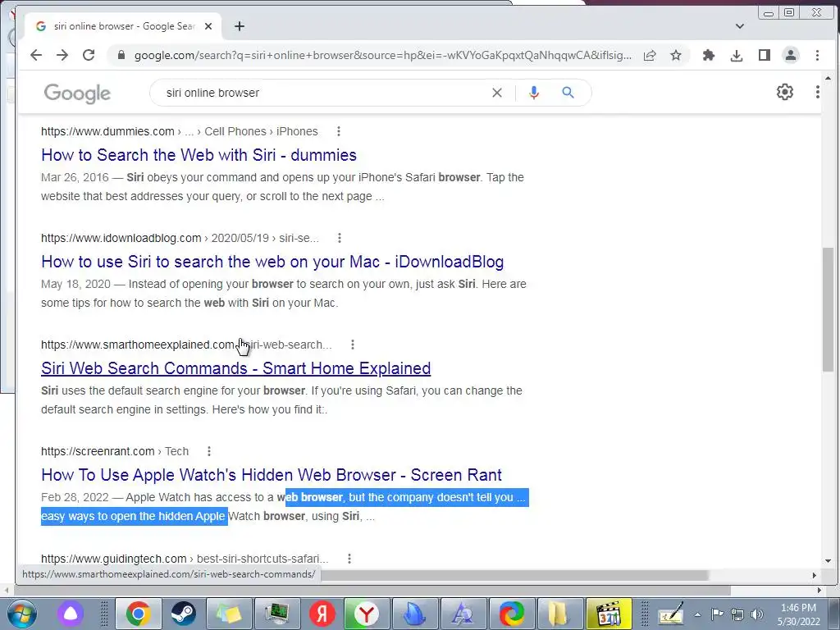Go to Google home logo
840x630 pixels.
point(78,94)
